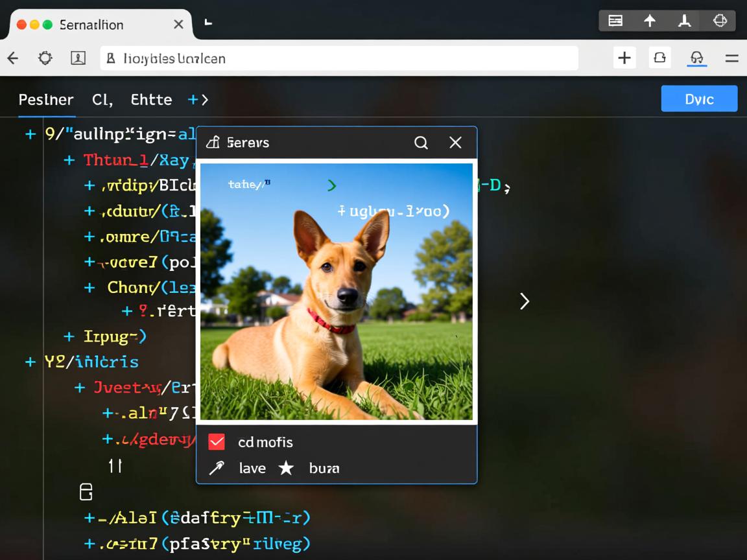Click the search magnifier in the popup header
Image resolution: width=747 pixels, height=560 pixels.
[x=421, y=143]
